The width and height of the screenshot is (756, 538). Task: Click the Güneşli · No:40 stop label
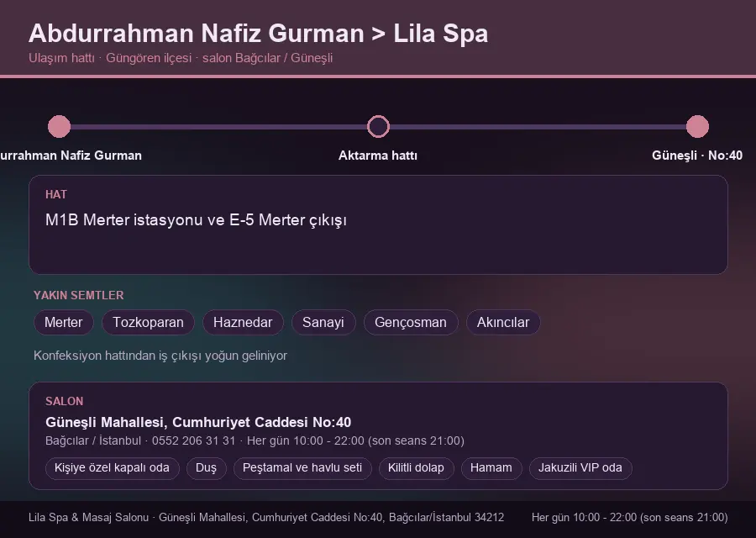(697, 156)
